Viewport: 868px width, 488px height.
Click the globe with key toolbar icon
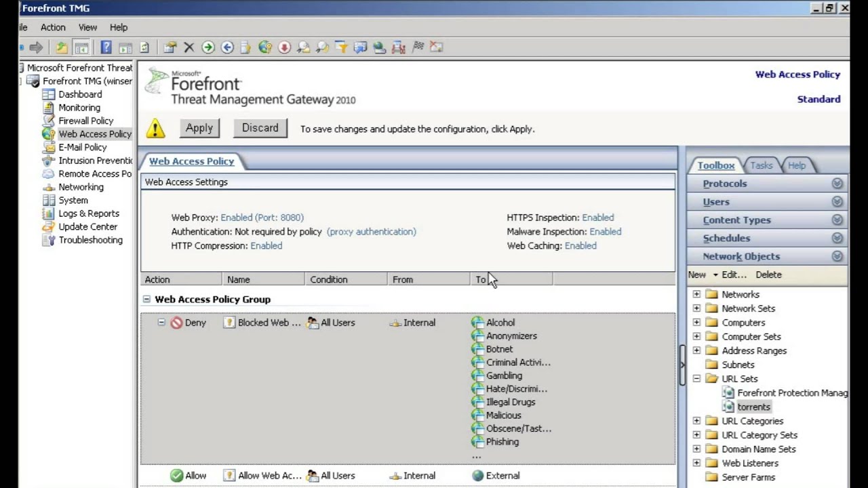pyautogui.click(x=265, y=47)
